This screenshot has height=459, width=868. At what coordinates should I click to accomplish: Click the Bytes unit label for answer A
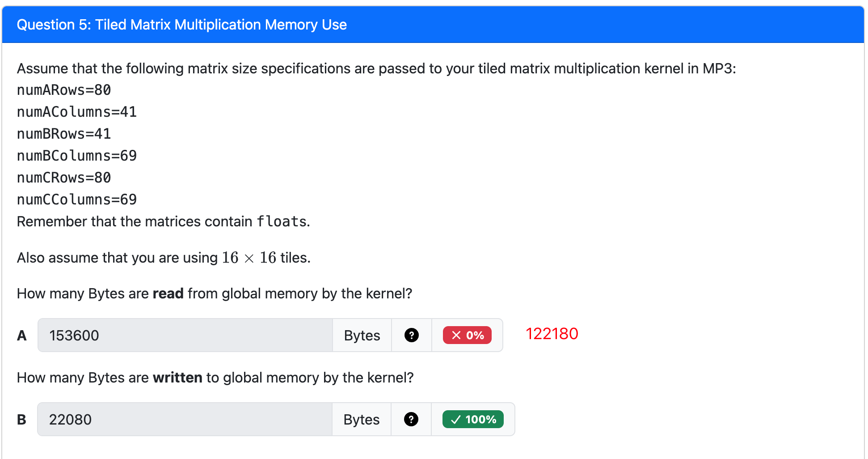[362, 335]
